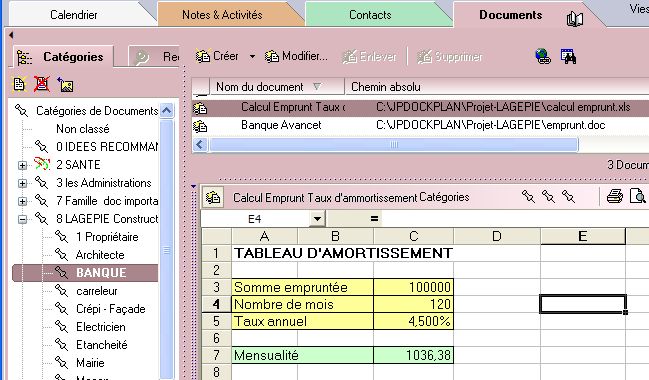Open the Créer dropdown arrow
This screenshot has width=649, height=380.
[252, 56]
